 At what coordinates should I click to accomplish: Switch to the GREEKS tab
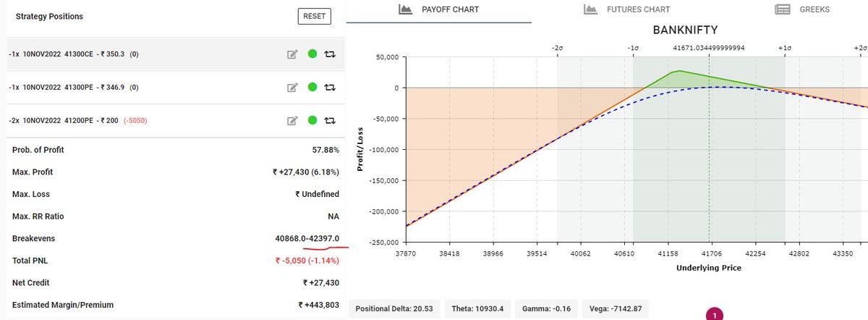pos(801,10)
